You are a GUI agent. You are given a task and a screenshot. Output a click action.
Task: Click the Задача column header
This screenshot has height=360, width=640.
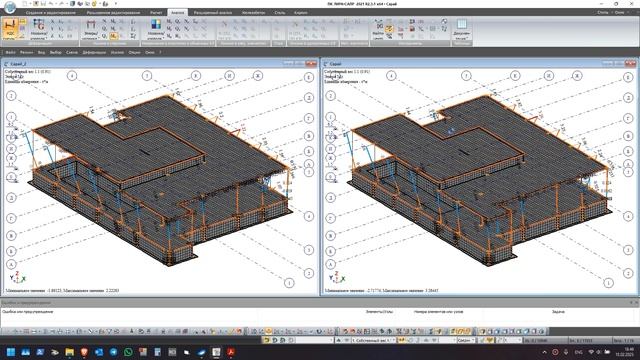[x=558, y=311]
